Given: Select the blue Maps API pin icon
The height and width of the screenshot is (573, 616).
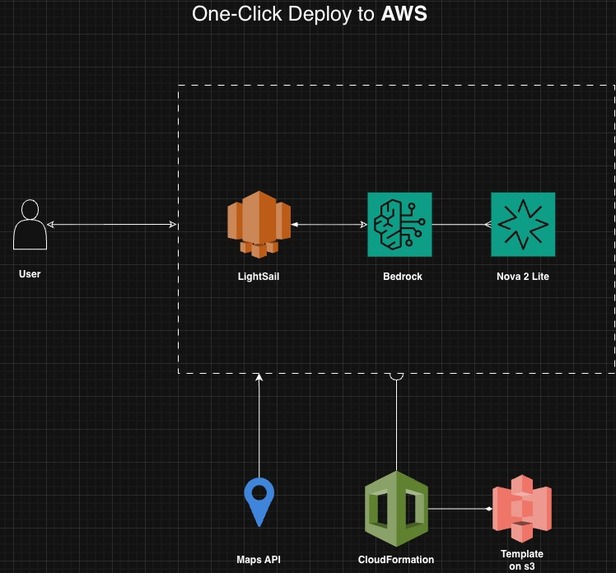Looking at the screenshot, I should tap(259, 502).
